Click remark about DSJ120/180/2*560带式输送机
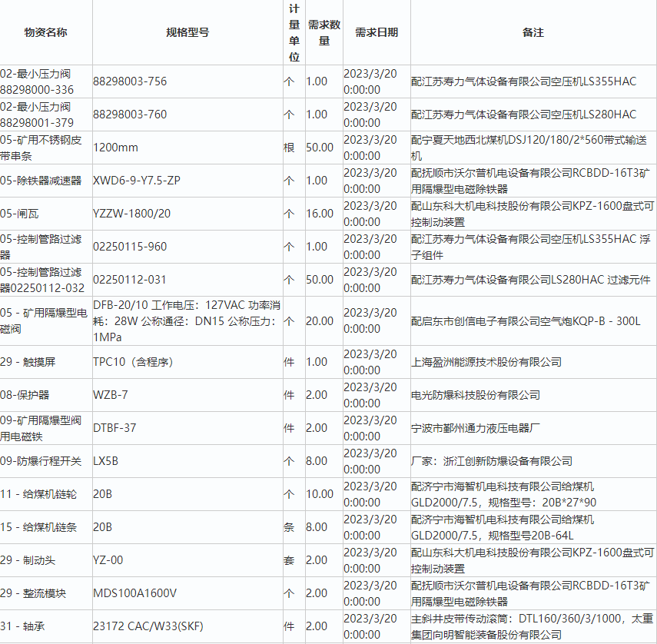This screenshot has width=657, height=644. pyautogui.click(x=533, y=148)
